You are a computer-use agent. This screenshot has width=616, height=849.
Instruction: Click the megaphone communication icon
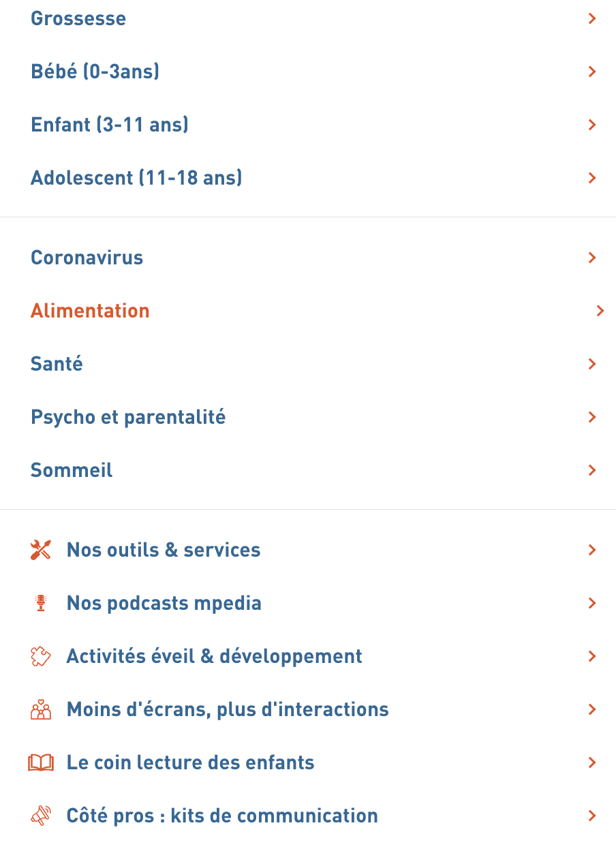pyautogui.click(x=41, y=816)
